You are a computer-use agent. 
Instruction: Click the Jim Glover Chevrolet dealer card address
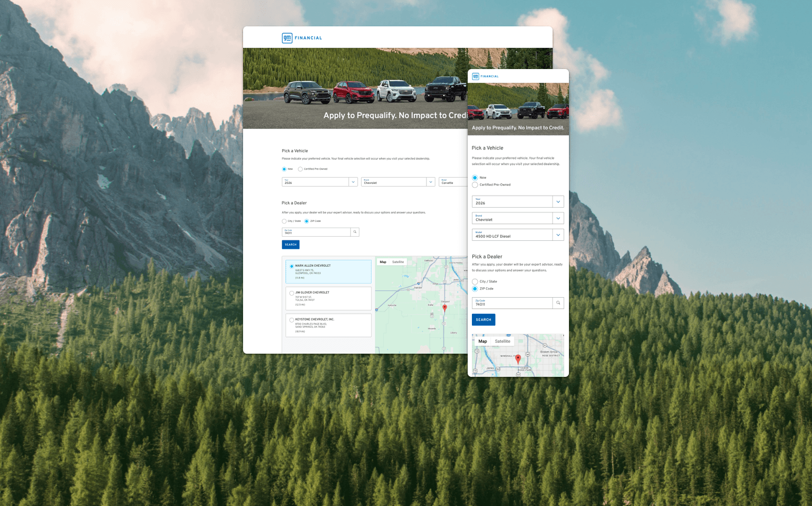tap(305, 298)
